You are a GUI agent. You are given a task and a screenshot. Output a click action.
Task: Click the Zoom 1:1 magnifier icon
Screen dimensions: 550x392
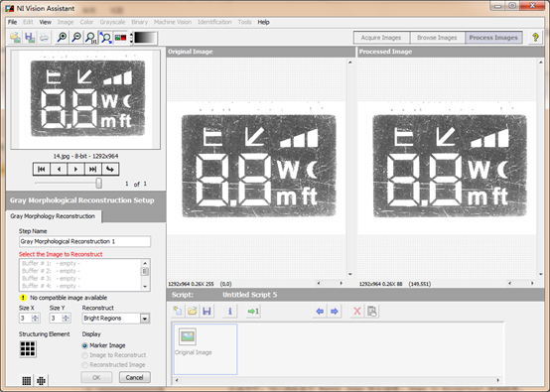click(91, 37)
